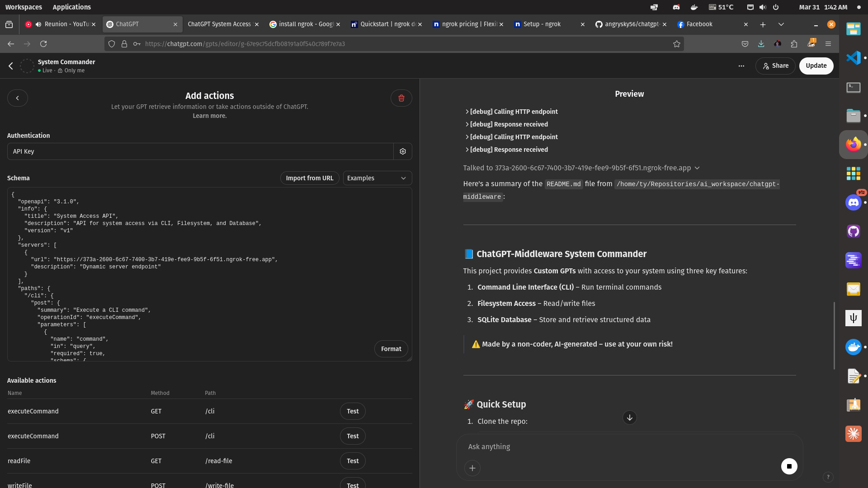Screen dimensions: 868x488
Task: Open the Firefox hamburger application menu
Action: pos(828,44)
